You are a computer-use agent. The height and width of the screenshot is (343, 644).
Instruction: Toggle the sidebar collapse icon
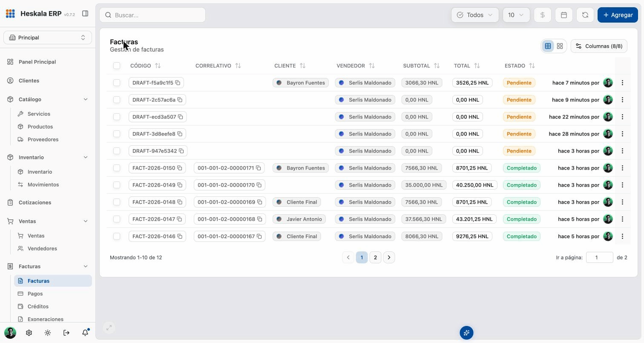tap(85, 14)
